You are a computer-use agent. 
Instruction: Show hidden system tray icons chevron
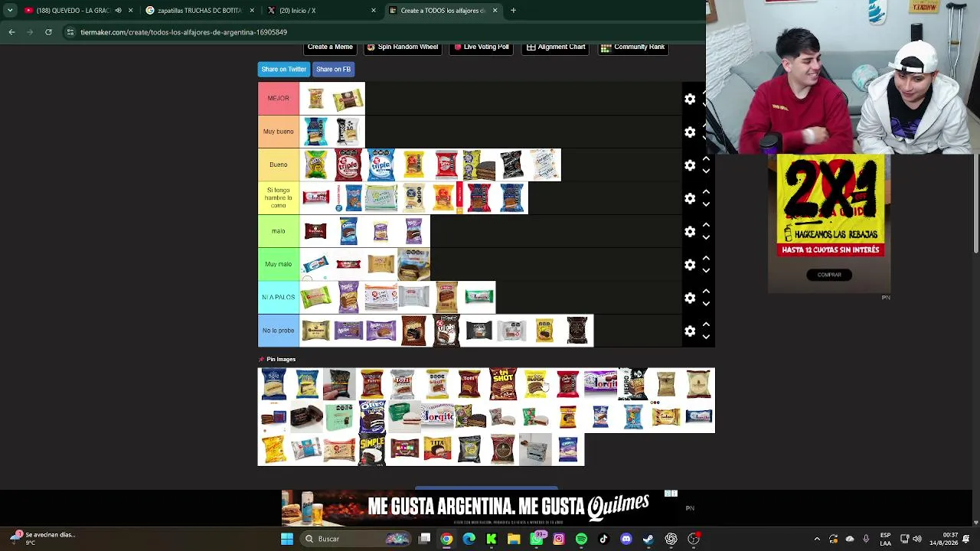pos(817,539)
